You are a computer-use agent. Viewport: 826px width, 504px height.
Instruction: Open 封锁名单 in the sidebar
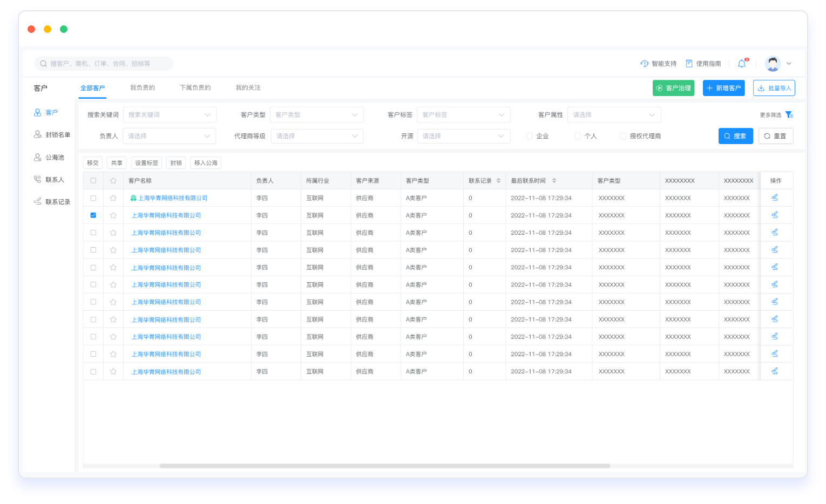point(52,134)
